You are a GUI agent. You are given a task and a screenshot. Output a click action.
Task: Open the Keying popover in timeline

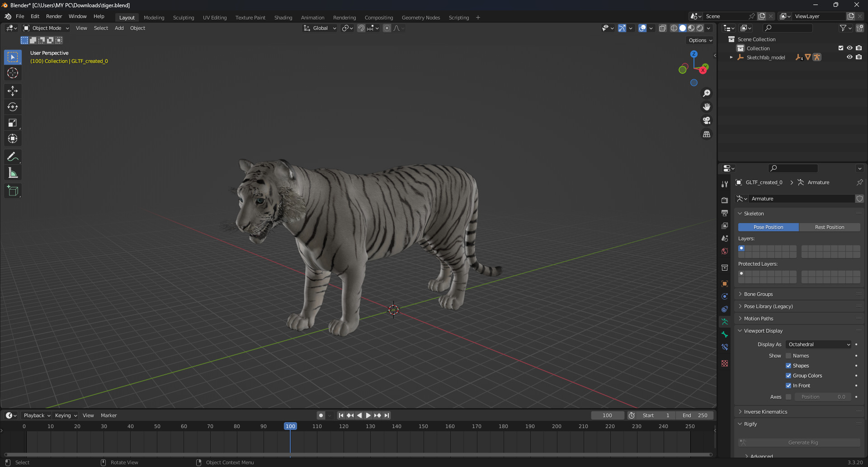66,415
